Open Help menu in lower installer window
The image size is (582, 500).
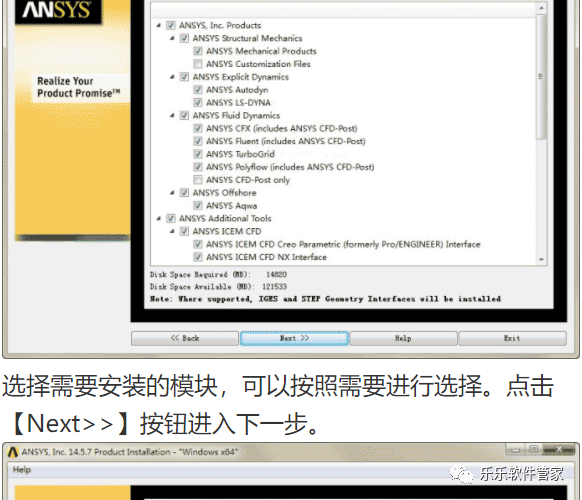[22, 470]
